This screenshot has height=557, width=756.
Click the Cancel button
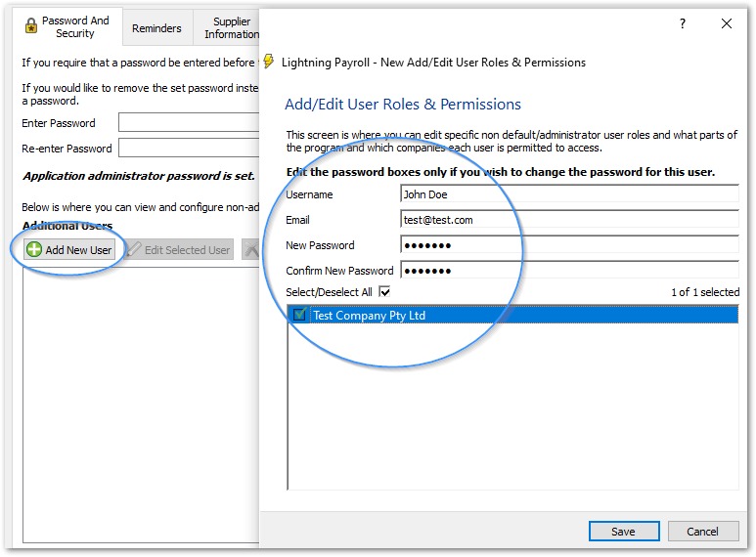[703, 532]
